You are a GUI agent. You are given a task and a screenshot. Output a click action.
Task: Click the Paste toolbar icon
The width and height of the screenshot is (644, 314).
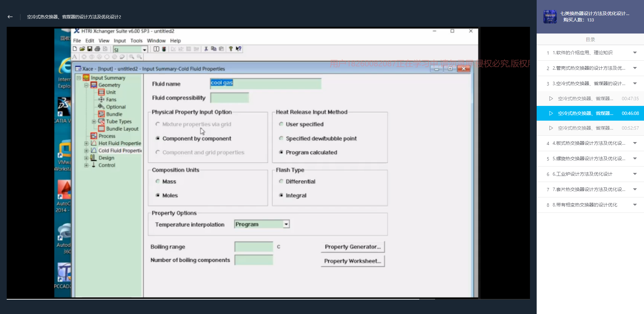coord(221,49)
